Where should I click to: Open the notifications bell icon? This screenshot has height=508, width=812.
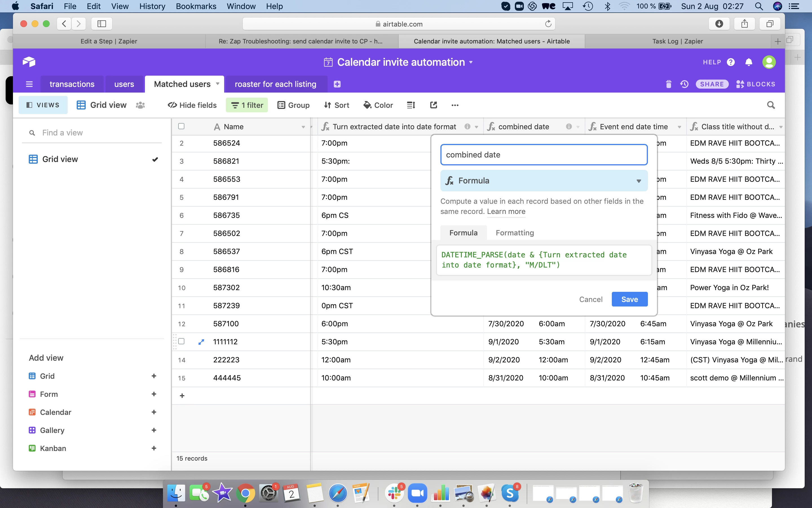pyautogui.click(x=749, y=62)
